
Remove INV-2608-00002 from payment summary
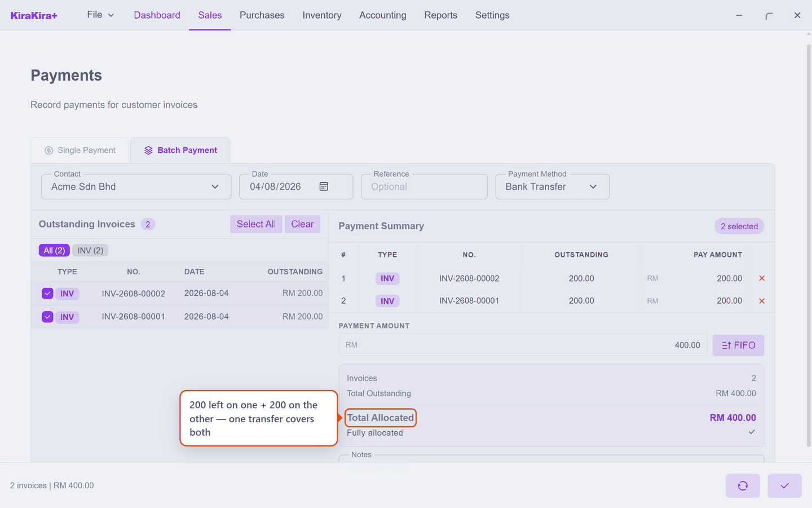[x=762, y=278]
